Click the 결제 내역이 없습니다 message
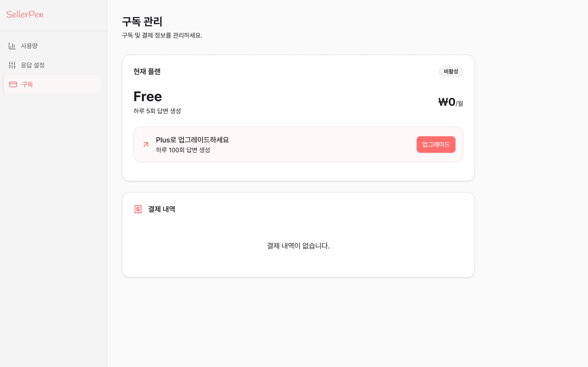Image resolution: width=588 pixels, height=367 pixels. [x=298, y=246]
